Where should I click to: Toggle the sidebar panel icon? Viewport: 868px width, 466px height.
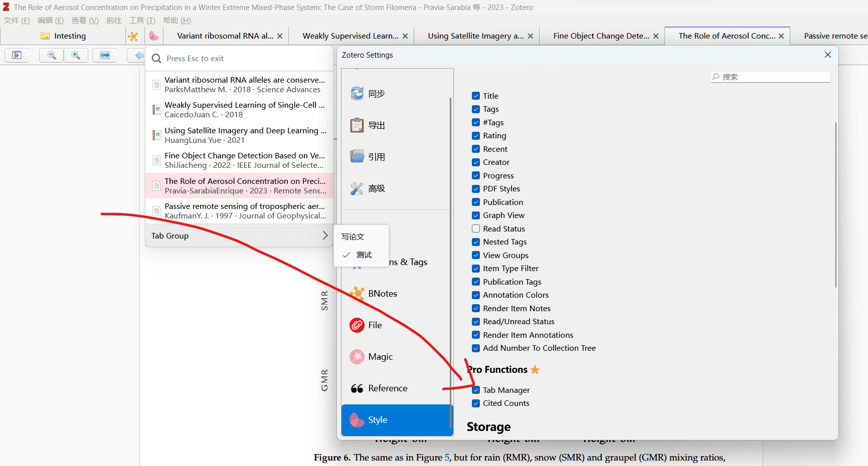tap(17, 55)
